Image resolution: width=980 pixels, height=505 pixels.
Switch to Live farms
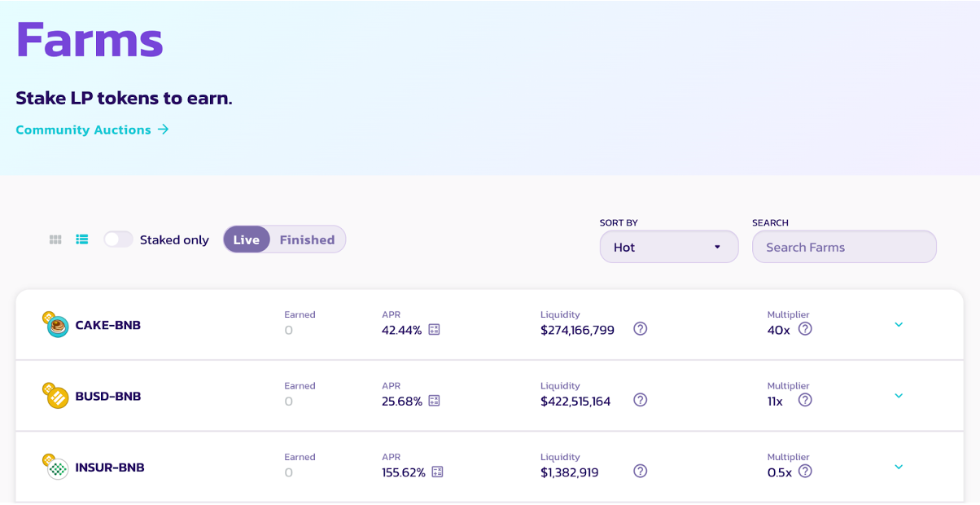point(247,239)
